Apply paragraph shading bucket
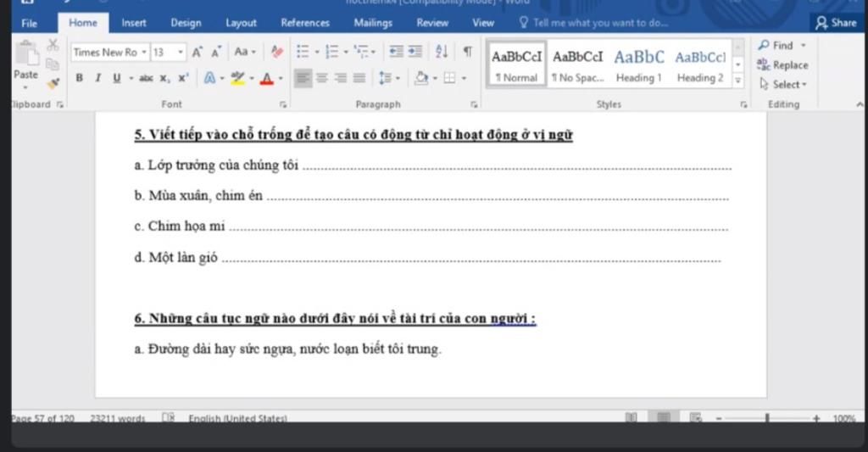Image resolution: width=868 pixels, height=452 pixels. [421, 77]
